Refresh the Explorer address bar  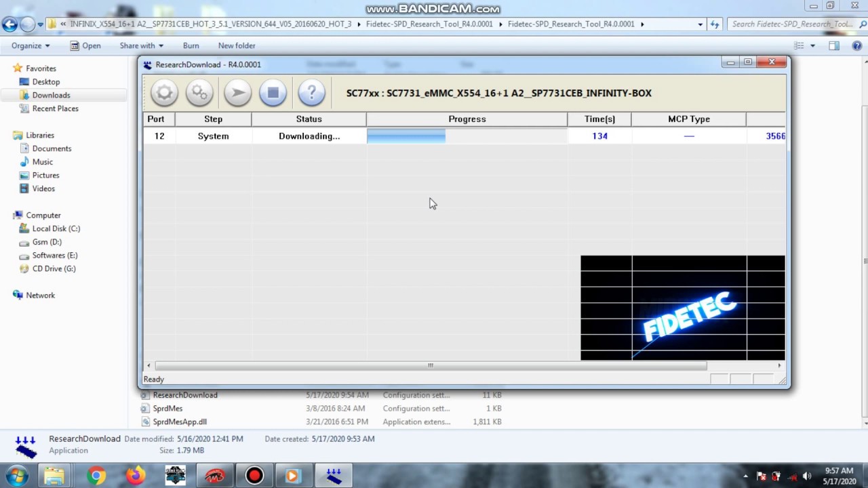click(714, 24)
